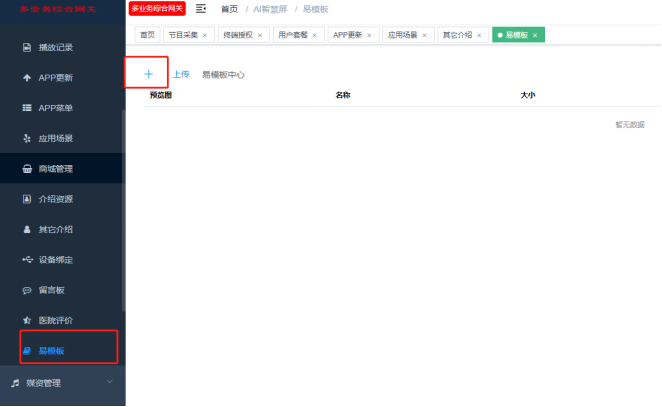
Task: Close the 节目采集 tab
Action: coord(205,35)
